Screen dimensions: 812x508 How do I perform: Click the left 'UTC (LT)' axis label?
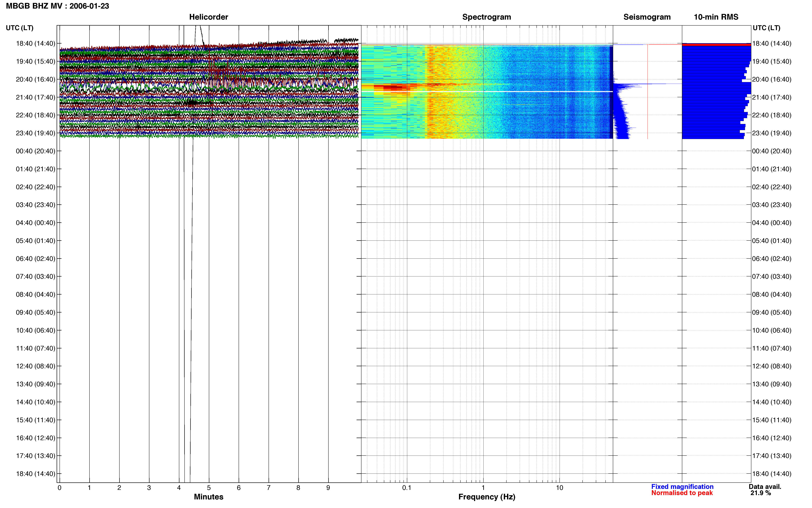[x=20, y=28]
